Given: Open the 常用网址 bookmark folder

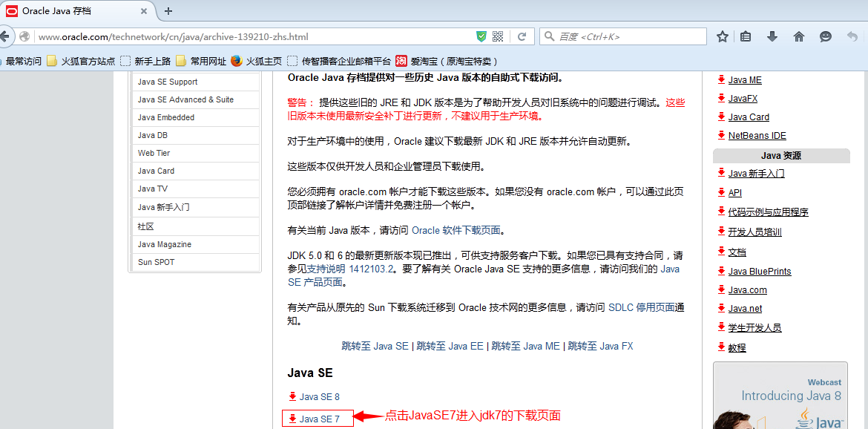Looking at the screenshot, I should click(x=201, y=61).
